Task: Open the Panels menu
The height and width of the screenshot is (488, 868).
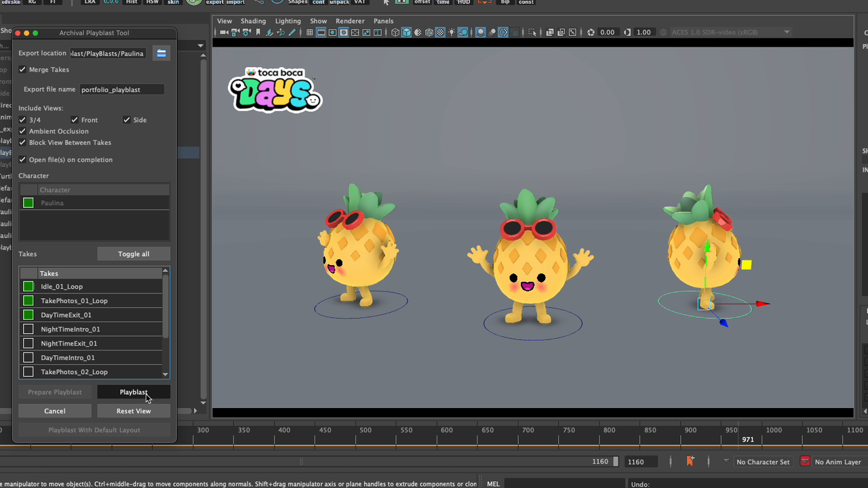Action: coord(383,21)
